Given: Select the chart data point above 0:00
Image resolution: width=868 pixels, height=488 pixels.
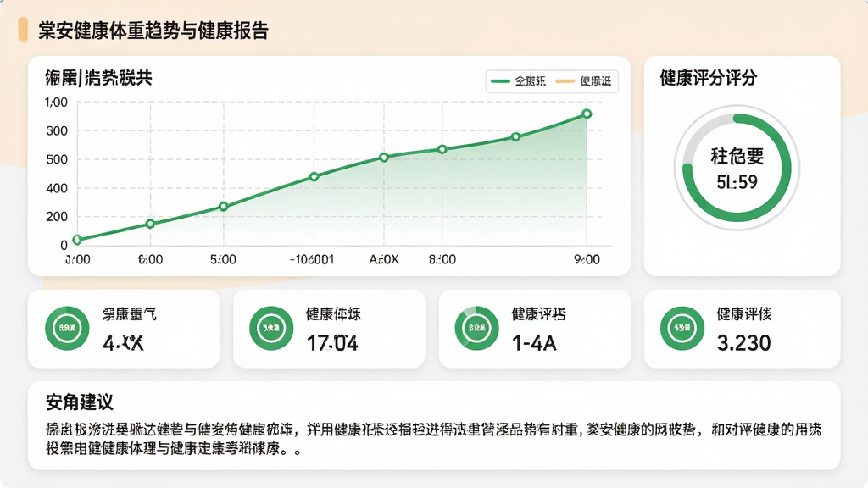Looking at the screenshot, I should [x=77, y=240].
